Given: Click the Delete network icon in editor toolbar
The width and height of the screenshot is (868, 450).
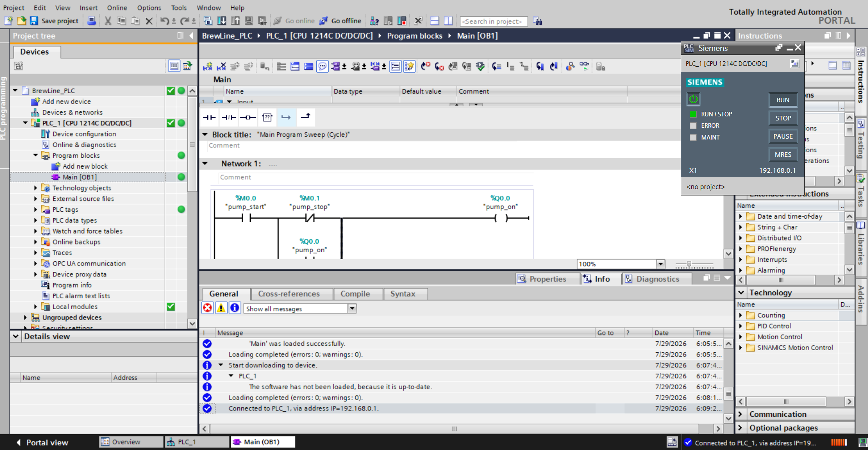Looking at the screenshot, I should (221, 66).
